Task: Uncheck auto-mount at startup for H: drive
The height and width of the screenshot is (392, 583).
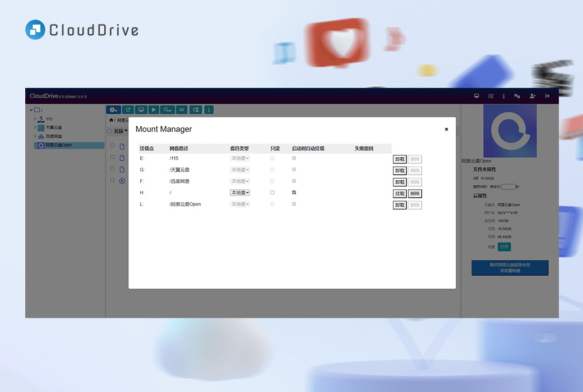Action: 294,193
